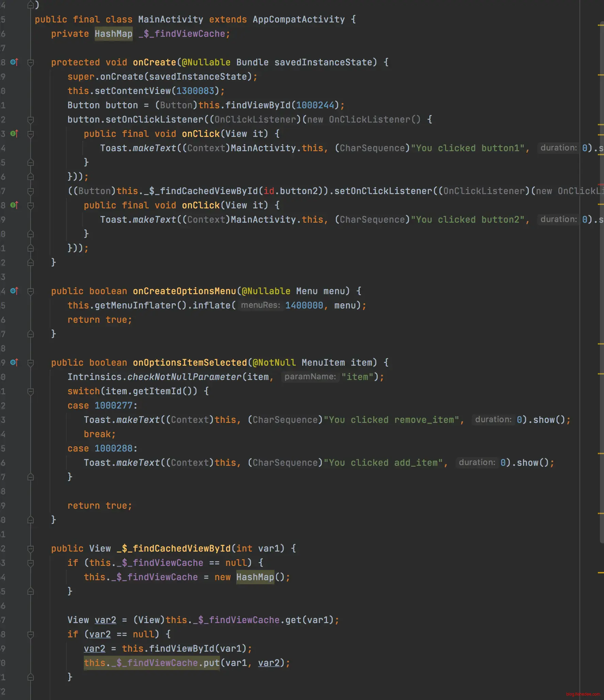Click the paramName: inlay hint
The image size is (604, 700).
(x=310, y=377)
